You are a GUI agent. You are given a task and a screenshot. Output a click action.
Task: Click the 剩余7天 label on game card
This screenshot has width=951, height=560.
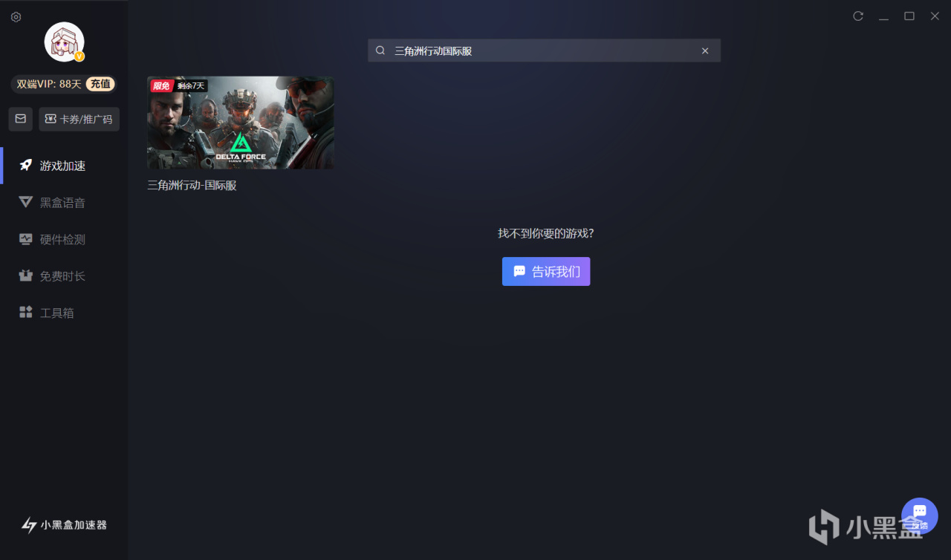pos(190,85)
